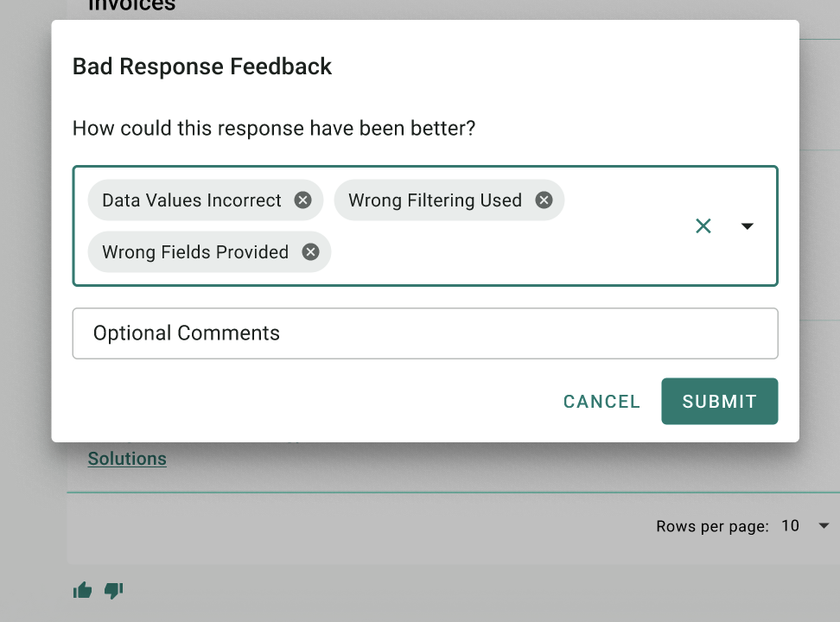Open the feedback options dropdown arrow

747,226
